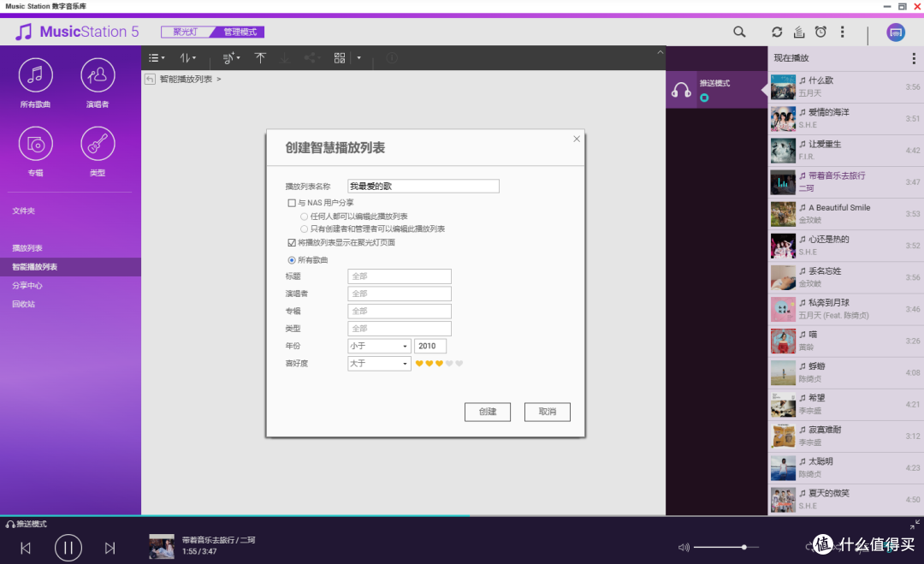Click the grid view toolbar icon

tap(340, 57)
